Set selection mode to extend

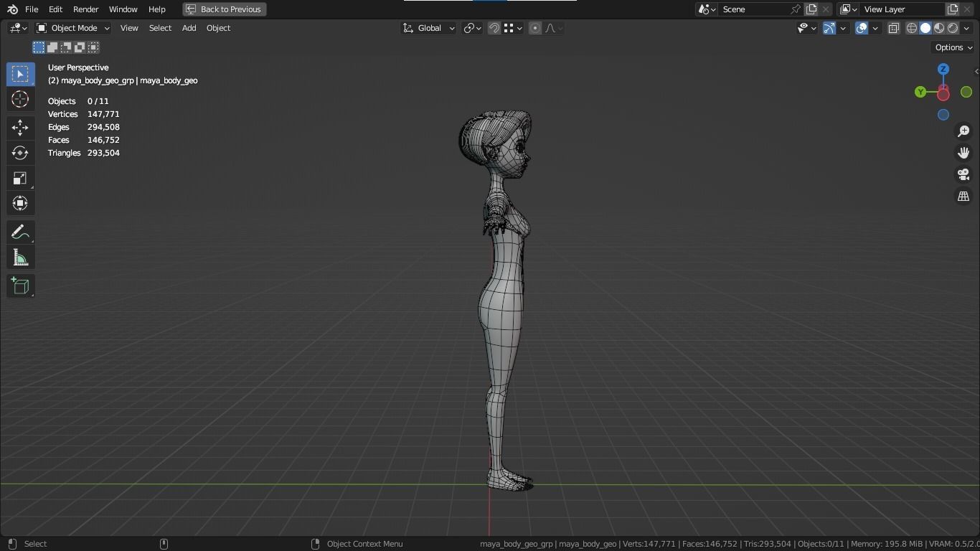[52, 47]
